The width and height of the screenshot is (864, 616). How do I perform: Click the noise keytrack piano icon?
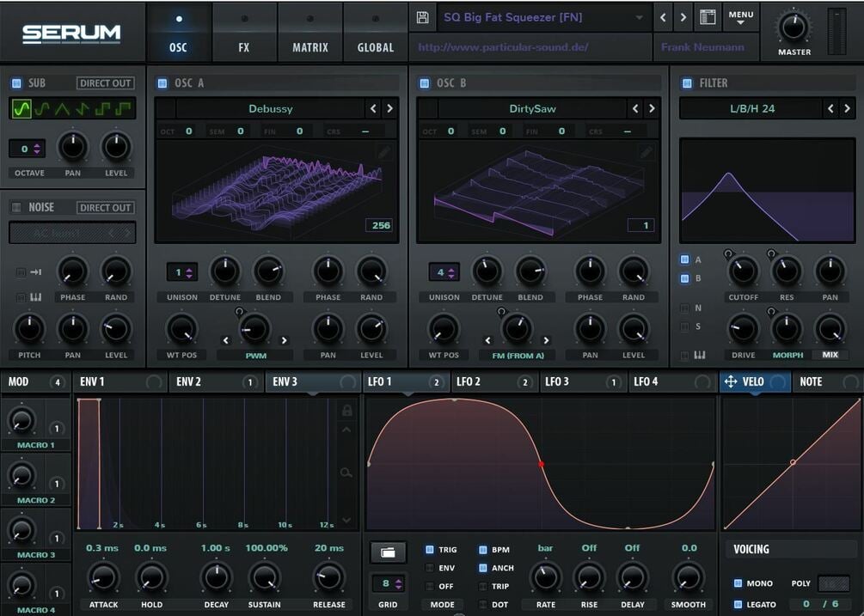pyautogui.click(x=36, y=297)
